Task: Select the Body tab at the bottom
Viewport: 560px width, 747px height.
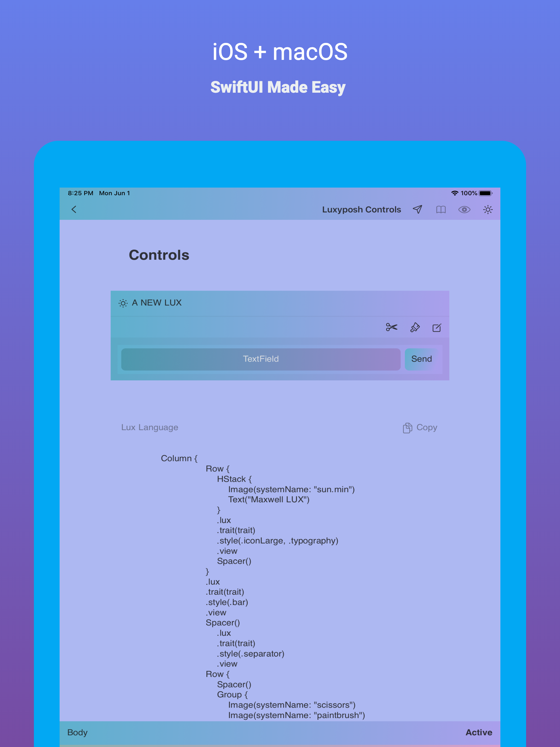Action: point(77,732)
